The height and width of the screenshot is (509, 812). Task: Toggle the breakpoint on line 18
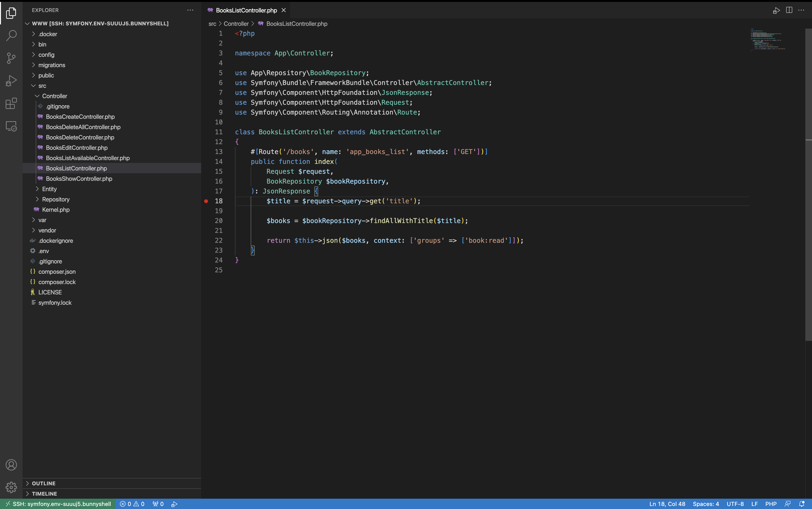(206, 201)
